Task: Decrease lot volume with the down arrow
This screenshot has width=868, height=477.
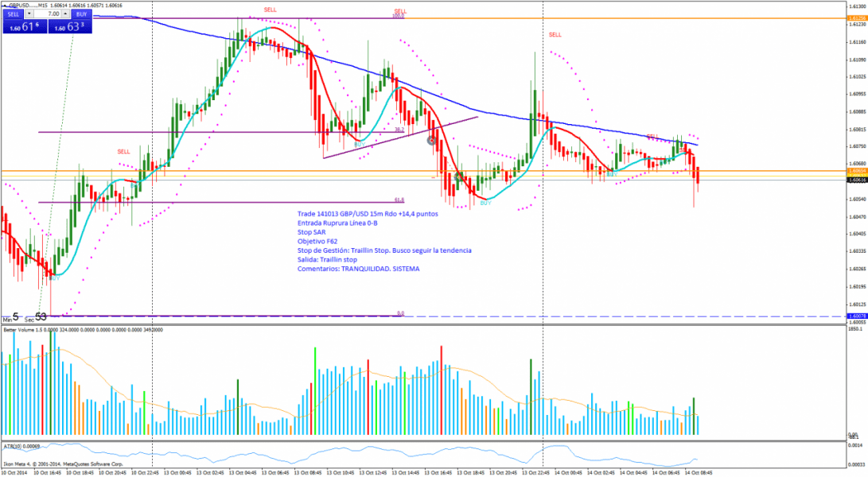Action: [30, 14]
